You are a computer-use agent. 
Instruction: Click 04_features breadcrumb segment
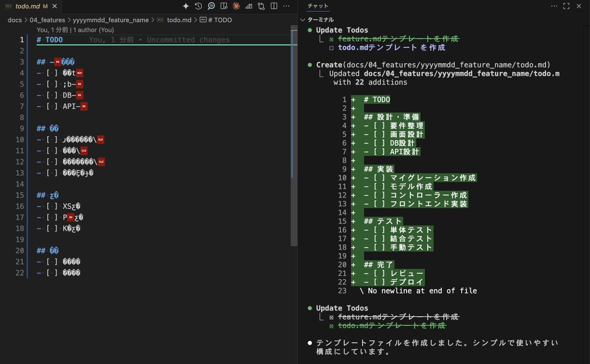pyautogui.click(x=47, y=20)
